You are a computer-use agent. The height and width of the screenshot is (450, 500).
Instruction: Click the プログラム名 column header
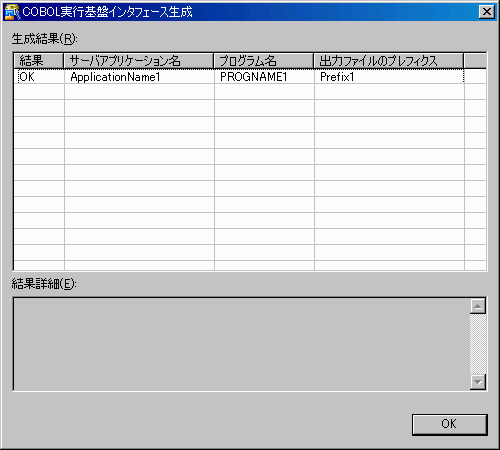click(264, 61)
